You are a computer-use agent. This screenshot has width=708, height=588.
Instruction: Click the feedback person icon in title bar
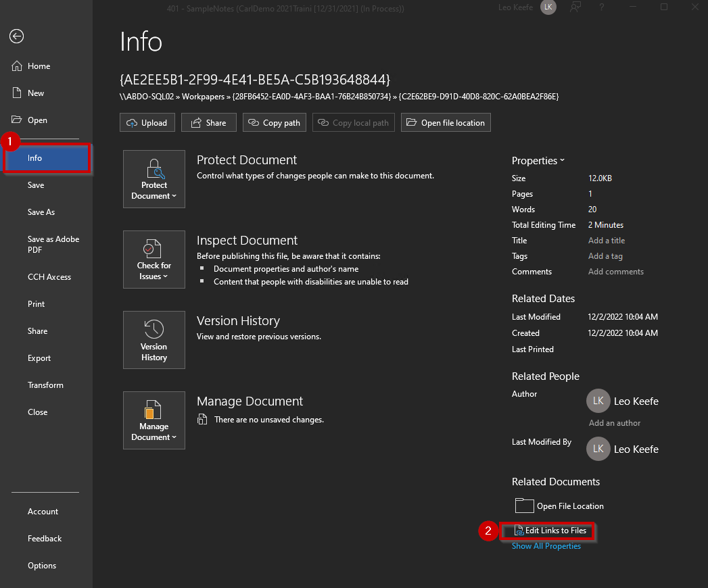[x=575, y=7]
